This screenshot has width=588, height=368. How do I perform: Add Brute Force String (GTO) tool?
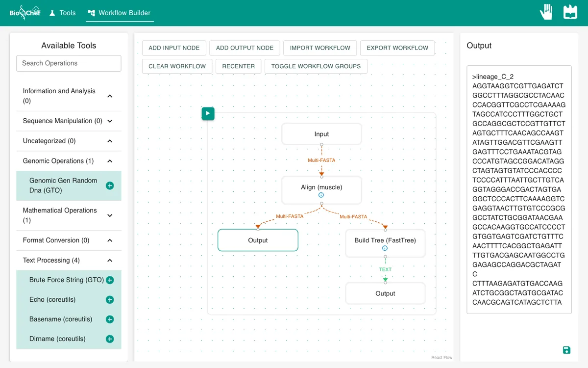pos(110,280)
